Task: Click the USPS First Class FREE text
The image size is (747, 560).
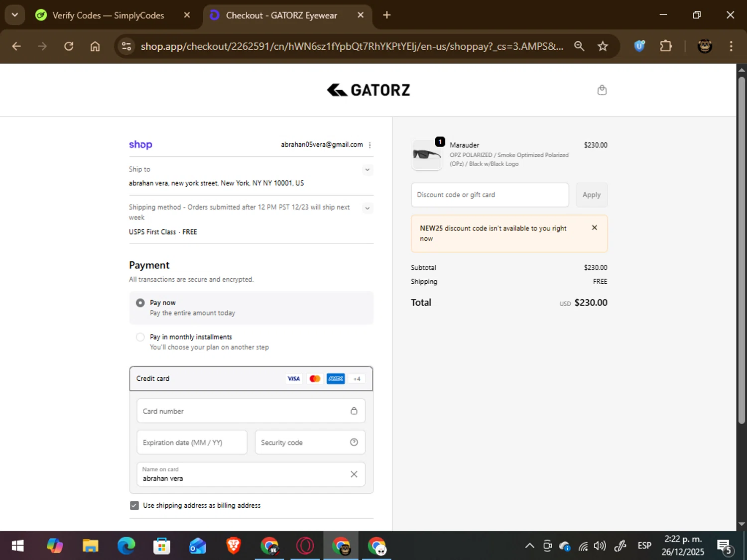Action: [x=163, y=232]
